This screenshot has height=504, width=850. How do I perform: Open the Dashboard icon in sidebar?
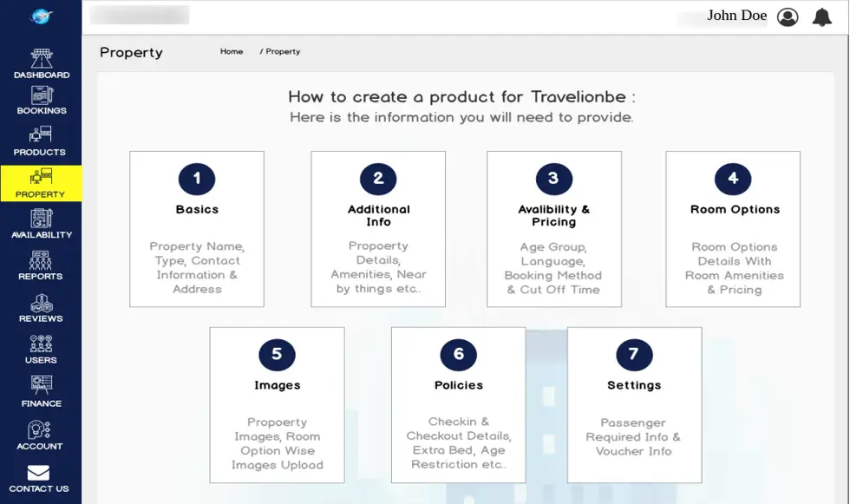[x=42, y=58]
